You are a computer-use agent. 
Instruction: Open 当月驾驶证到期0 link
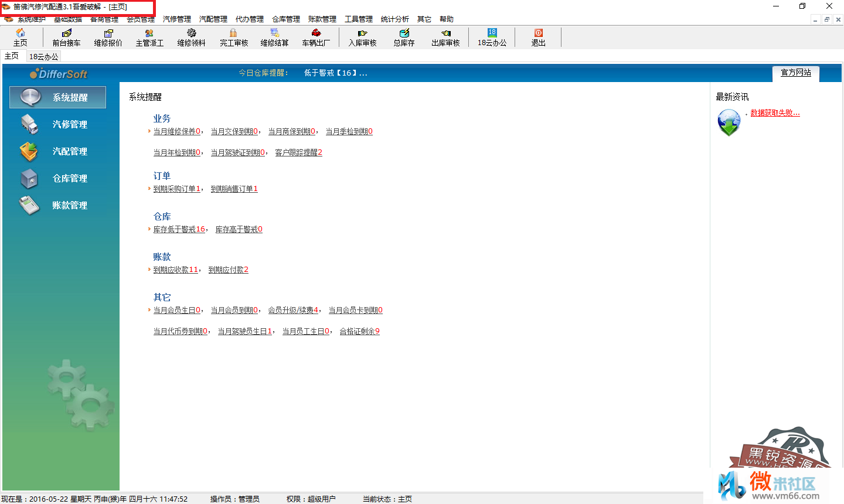(x=238, y=153)
